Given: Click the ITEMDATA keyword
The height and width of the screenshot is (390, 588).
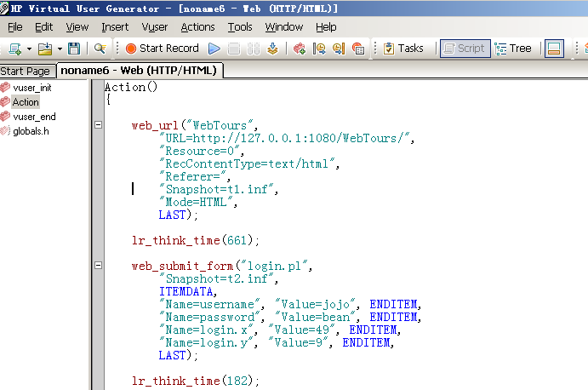Looking at the screenshot, I should (188, 292).
